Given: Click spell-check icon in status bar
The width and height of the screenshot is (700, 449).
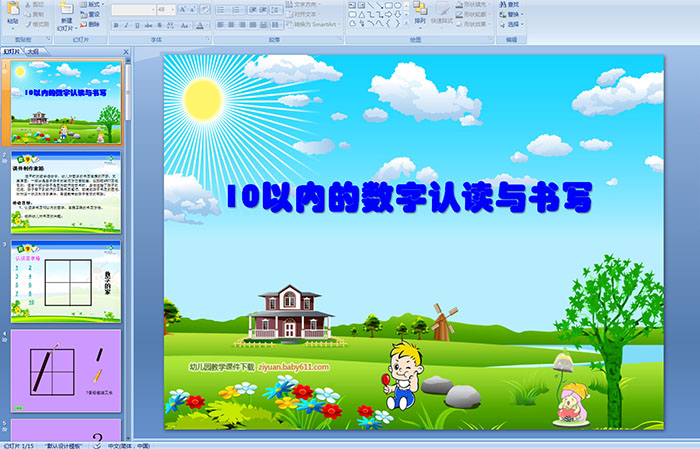Looking at the screenshot, I should 97,445.
